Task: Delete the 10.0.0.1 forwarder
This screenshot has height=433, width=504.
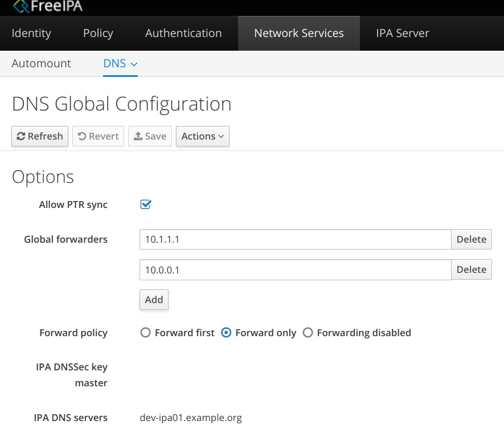Action: (x=472, y=269)
